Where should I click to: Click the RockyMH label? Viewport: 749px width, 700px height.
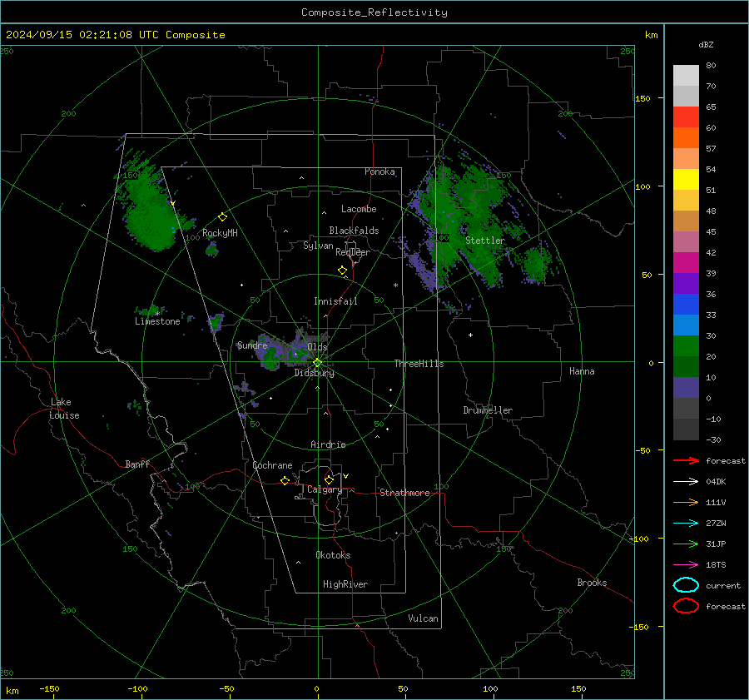pos(220,233)
